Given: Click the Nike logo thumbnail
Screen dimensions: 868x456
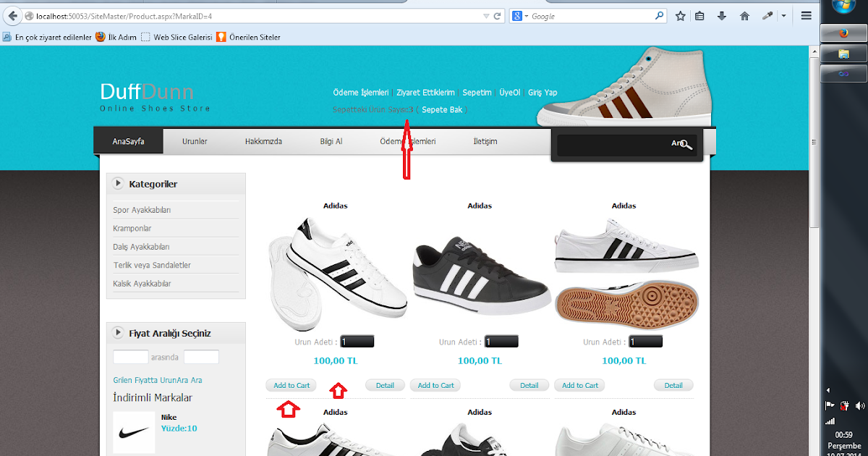Looking at the screenshot, I should (x=135, y=432).
